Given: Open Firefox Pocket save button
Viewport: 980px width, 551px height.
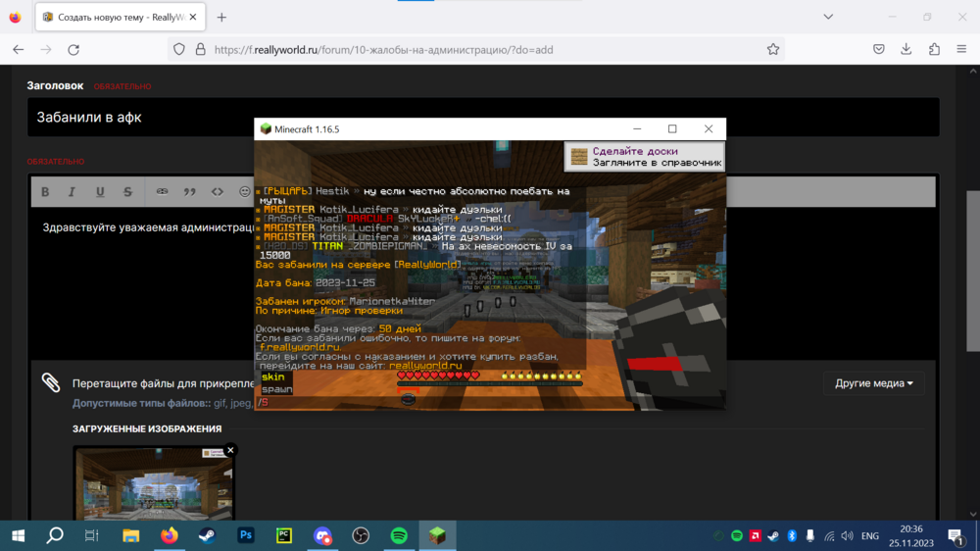Looking at the screenshot, I should (879, 49).
